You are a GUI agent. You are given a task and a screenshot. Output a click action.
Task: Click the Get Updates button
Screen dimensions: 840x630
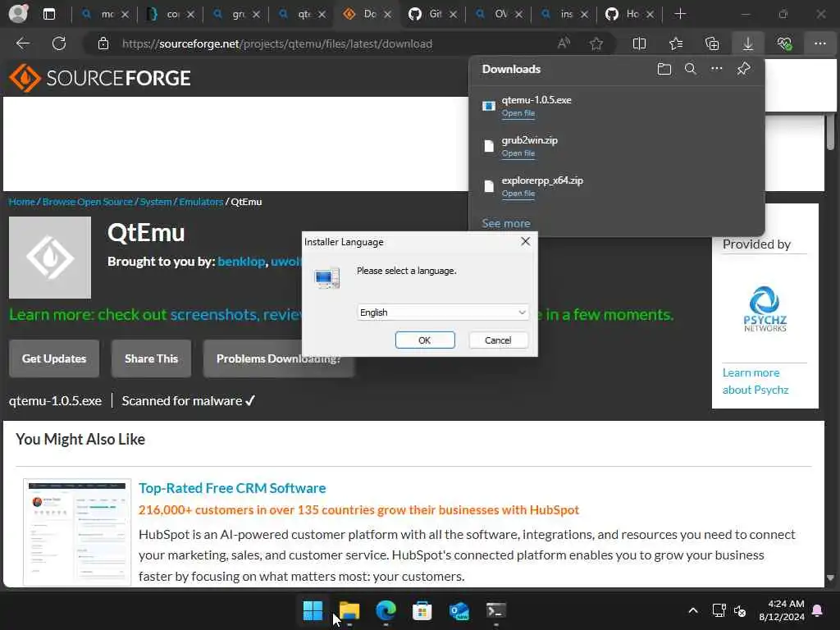point(54,358)
